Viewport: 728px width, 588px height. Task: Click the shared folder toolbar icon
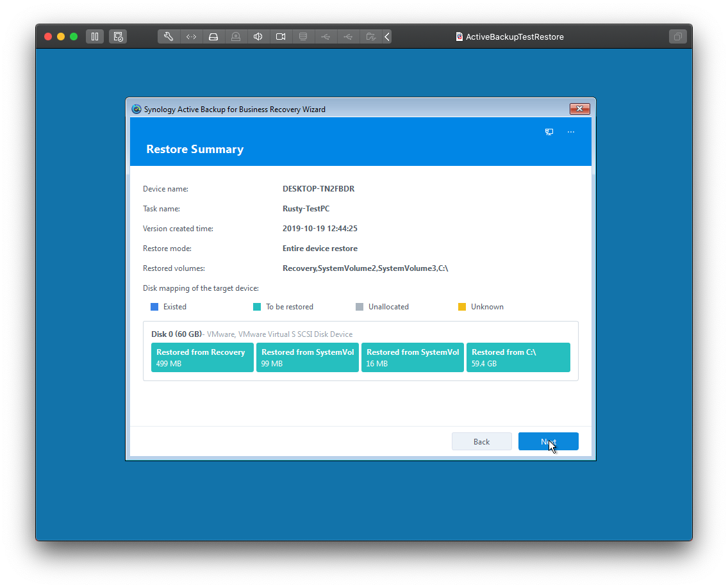pyautogui.click(x=370, y=37)
